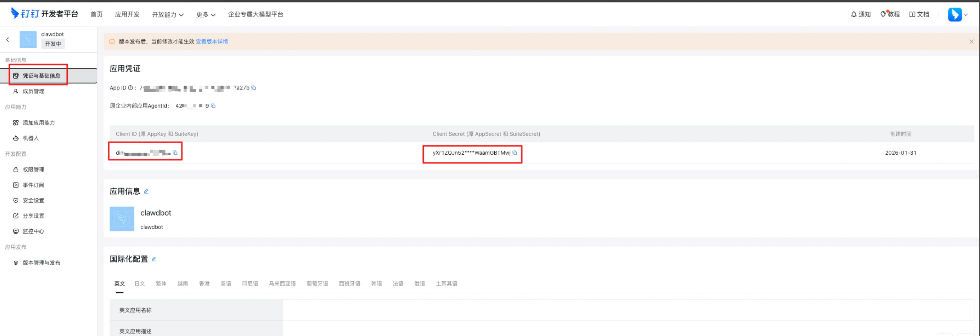Switch to the 日文 language tab
The image size is (980, 336).
point(140,283)
